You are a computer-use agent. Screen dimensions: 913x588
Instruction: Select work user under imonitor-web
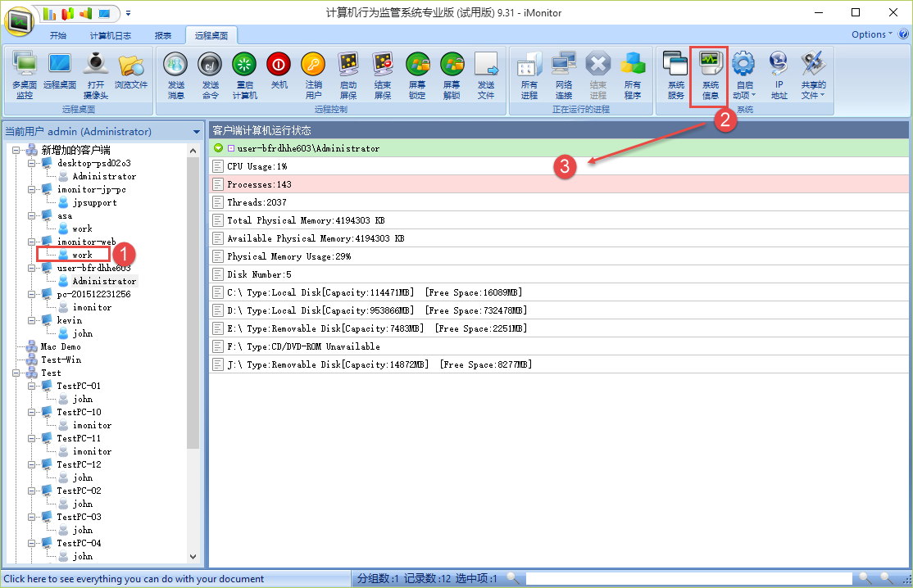(x=82, y=255)
